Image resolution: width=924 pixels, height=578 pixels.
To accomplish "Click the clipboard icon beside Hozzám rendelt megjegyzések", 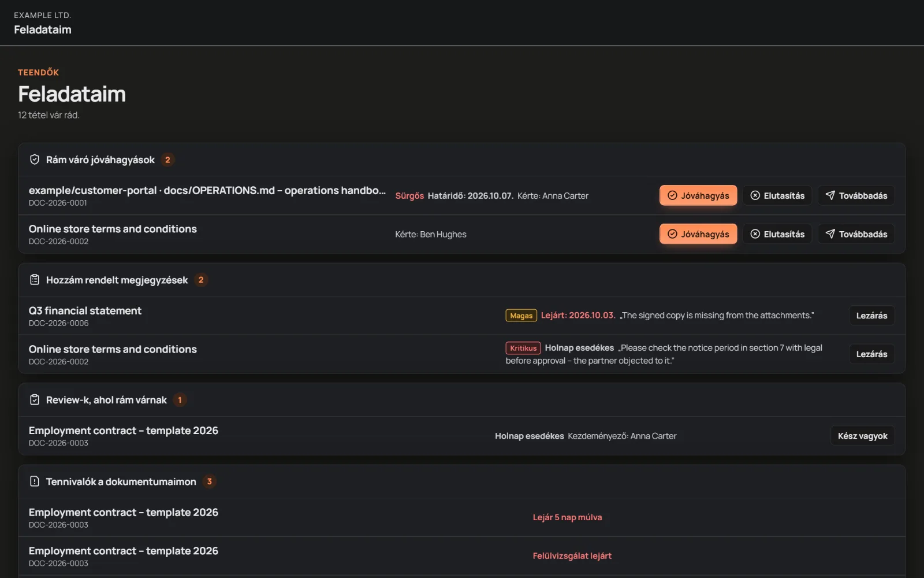I will point(35,280).
